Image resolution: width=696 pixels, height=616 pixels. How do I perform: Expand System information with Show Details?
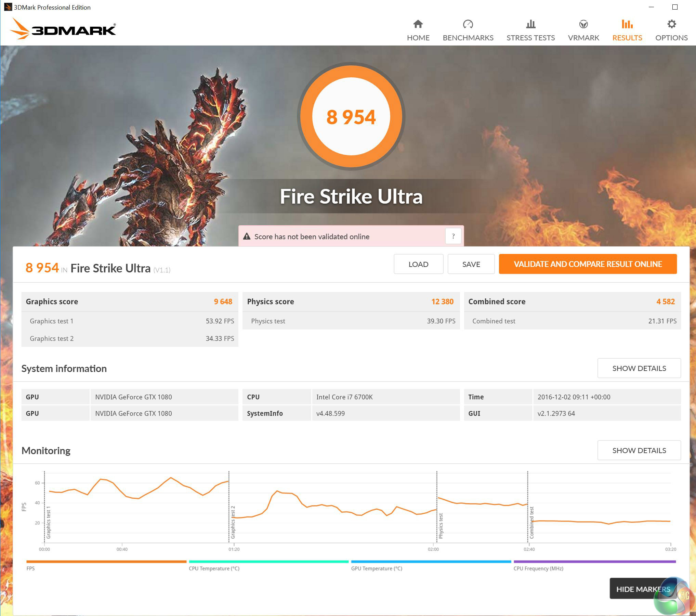pos(639,368)
